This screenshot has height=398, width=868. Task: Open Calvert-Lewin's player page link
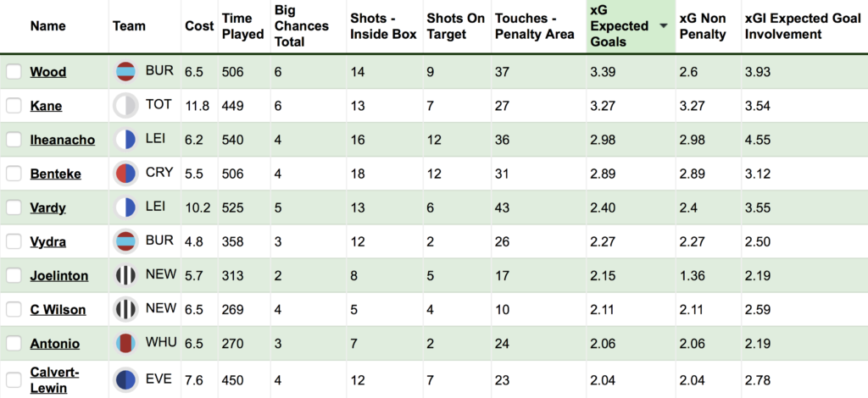click(54, 379)
